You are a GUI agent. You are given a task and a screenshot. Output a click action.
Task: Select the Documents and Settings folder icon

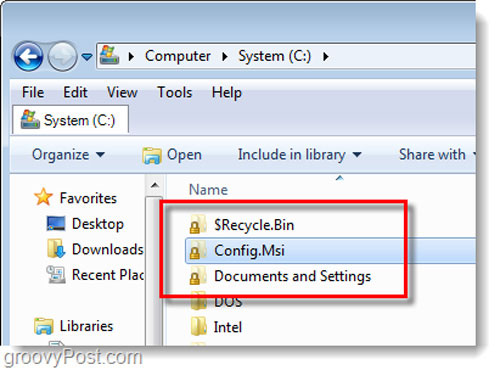[197, 276]
